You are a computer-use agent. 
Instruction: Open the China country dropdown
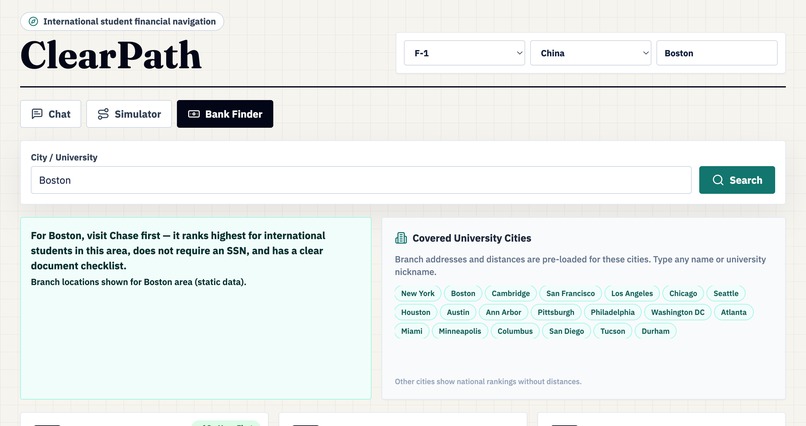coord(591,53)
